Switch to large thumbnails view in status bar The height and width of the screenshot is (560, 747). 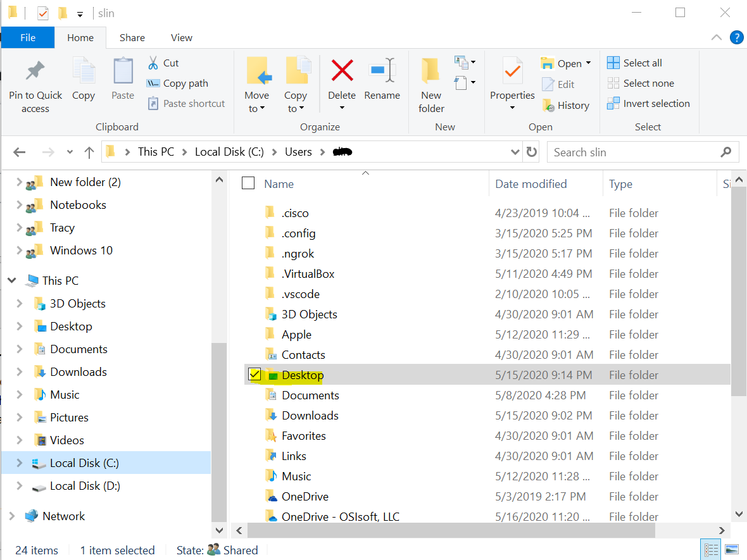[x=732, y=549]
